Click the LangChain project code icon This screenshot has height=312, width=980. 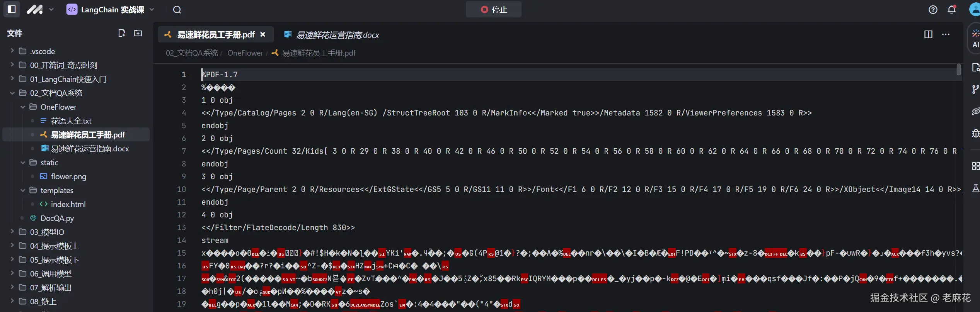click(x=72, y=10)
